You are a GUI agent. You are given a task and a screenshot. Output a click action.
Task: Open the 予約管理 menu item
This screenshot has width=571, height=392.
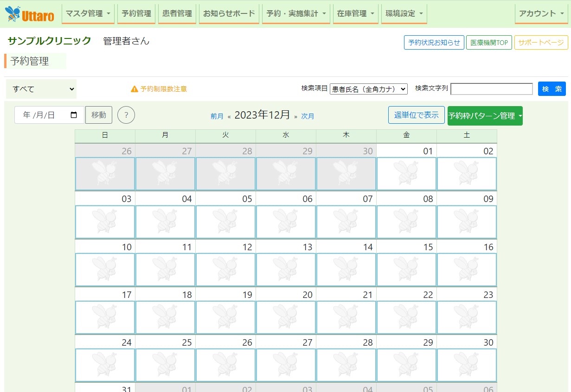click(136, 14)
